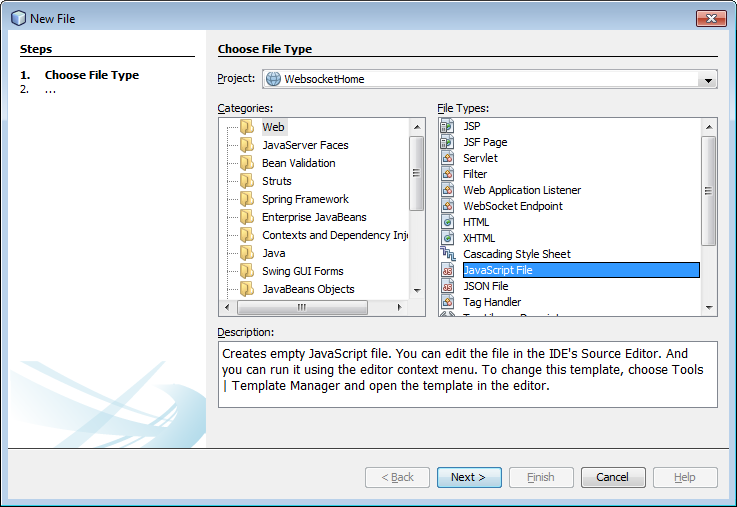Viewport: 737px width, 507px height.
Task: Click the Web category folder icon
Action: pyautogui.click(x=247, y=127)
